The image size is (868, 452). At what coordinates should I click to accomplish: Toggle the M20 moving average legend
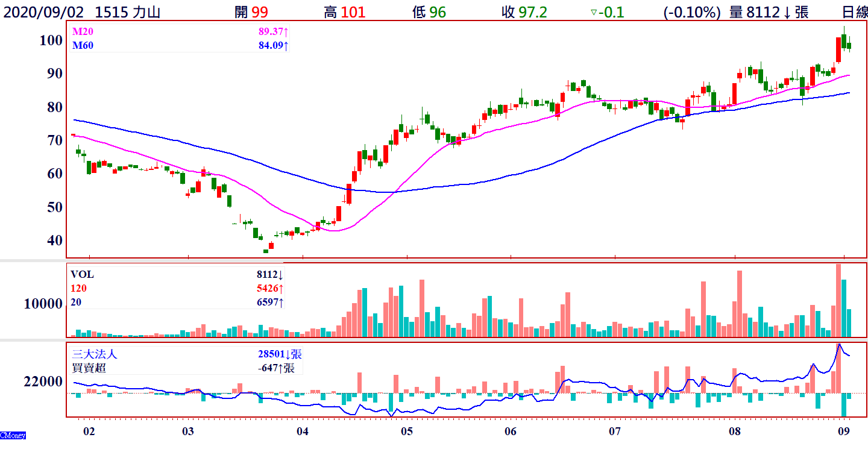(x=82, y=33)
